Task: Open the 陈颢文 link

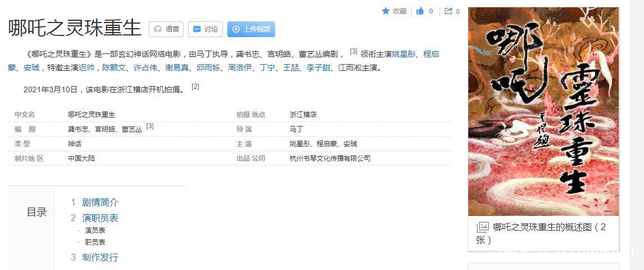Action: (x=114, y=68)
